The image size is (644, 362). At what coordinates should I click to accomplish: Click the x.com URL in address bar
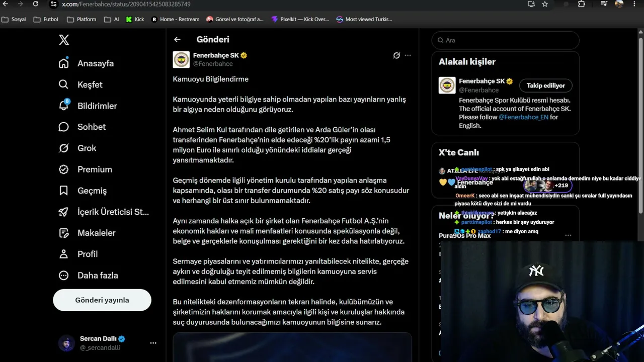[126, 4]
